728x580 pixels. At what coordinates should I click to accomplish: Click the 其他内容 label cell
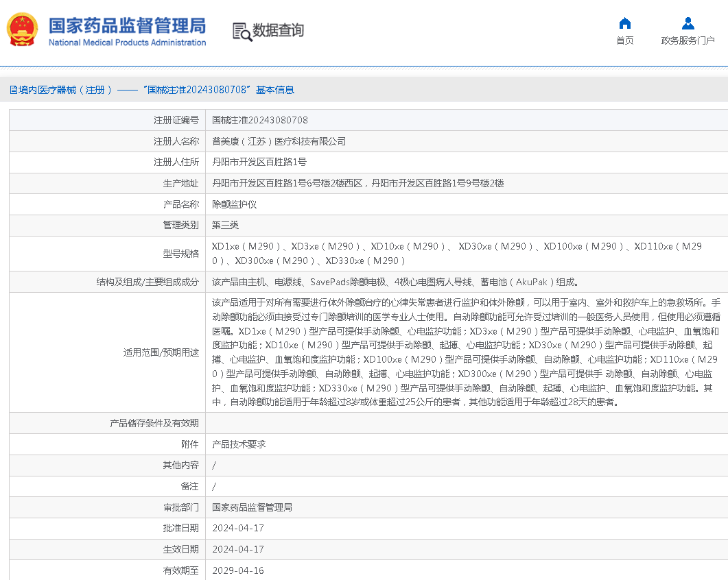pos(108,465)
